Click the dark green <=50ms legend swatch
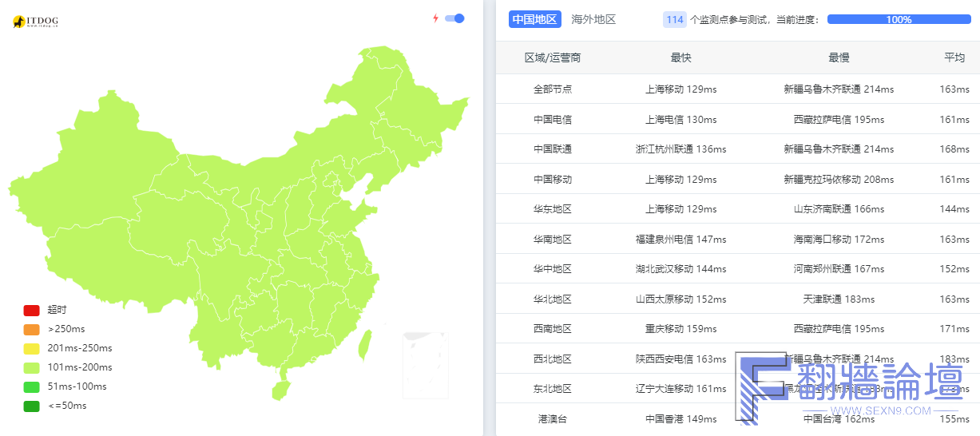 tap(31, 406)
